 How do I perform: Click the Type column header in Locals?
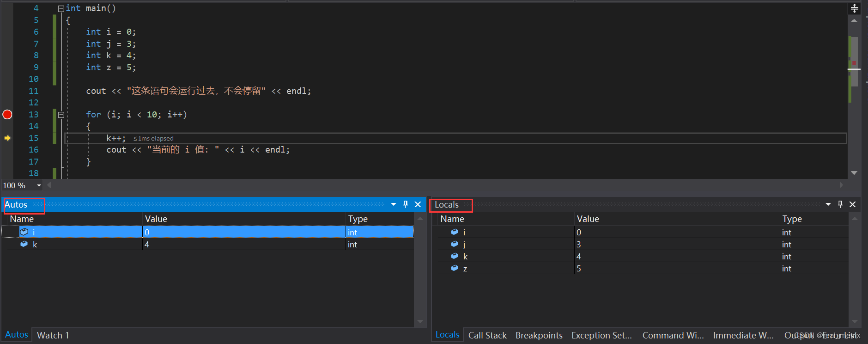coord(792,219)
